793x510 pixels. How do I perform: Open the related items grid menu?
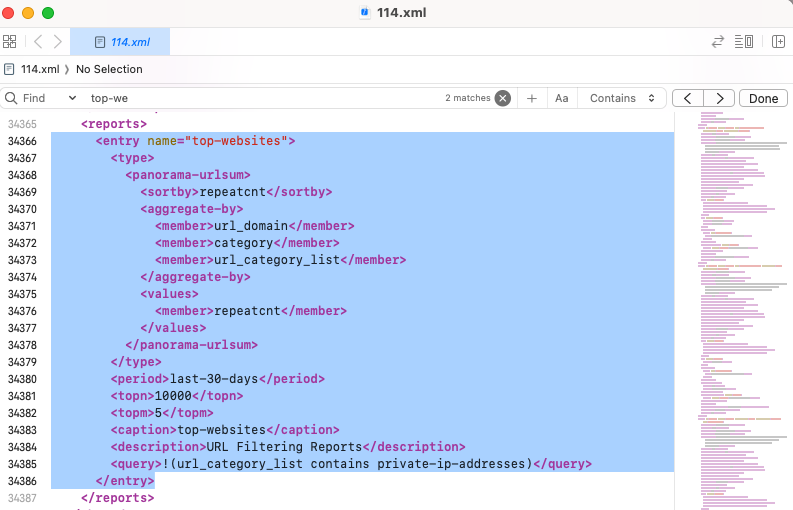10,42
